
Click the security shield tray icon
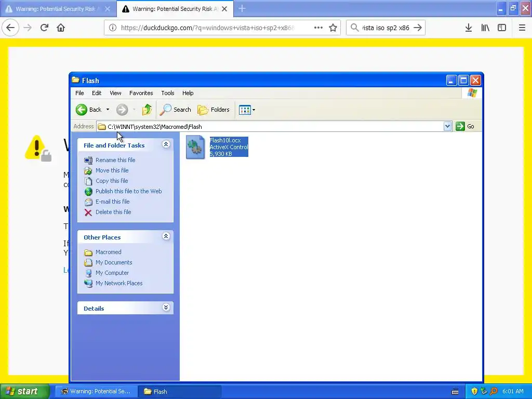[x=474, y=391]
